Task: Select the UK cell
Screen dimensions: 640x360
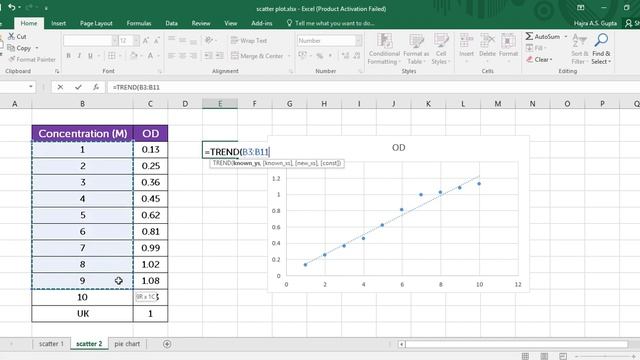Action: [82, 313]
